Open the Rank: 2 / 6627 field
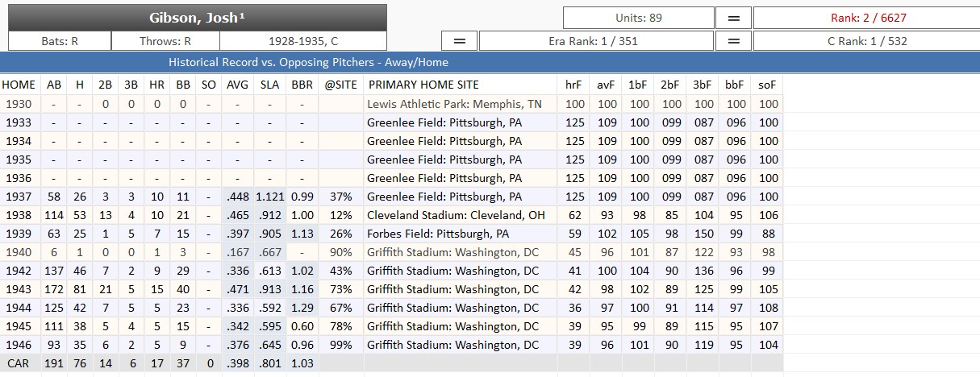 pos(865,18)
